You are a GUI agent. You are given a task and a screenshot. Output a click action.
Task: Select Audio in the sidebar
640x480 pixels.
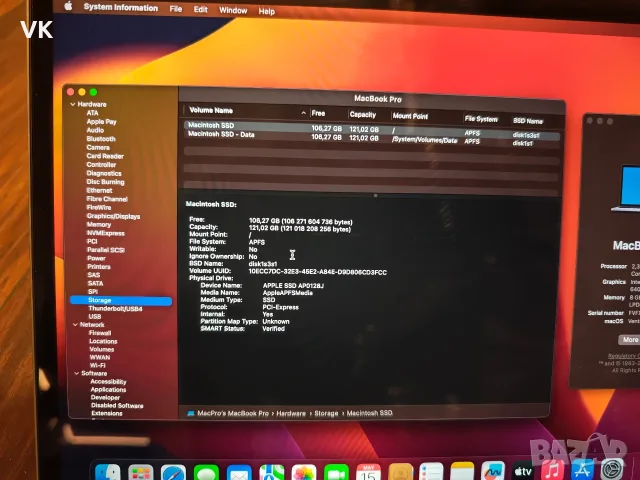95,130
